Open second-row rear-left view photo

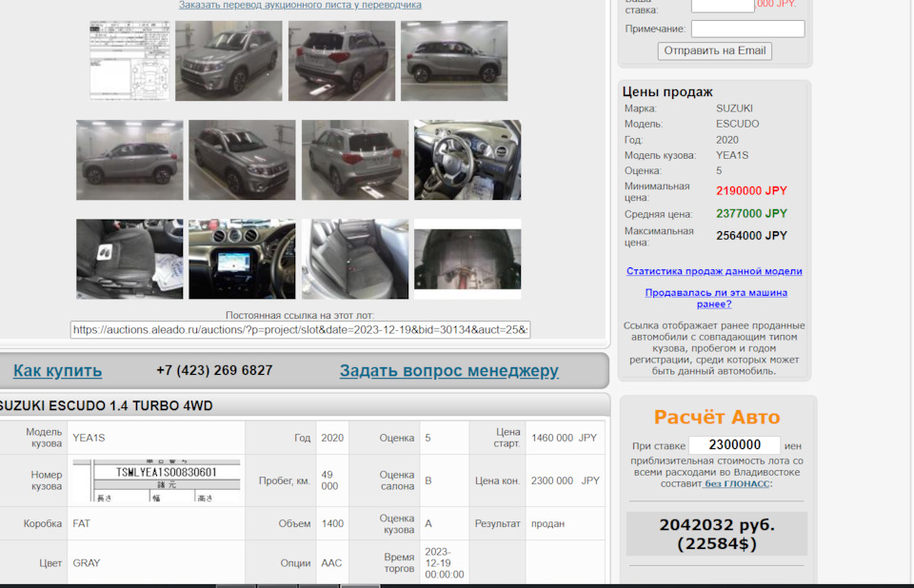point(355,160)
